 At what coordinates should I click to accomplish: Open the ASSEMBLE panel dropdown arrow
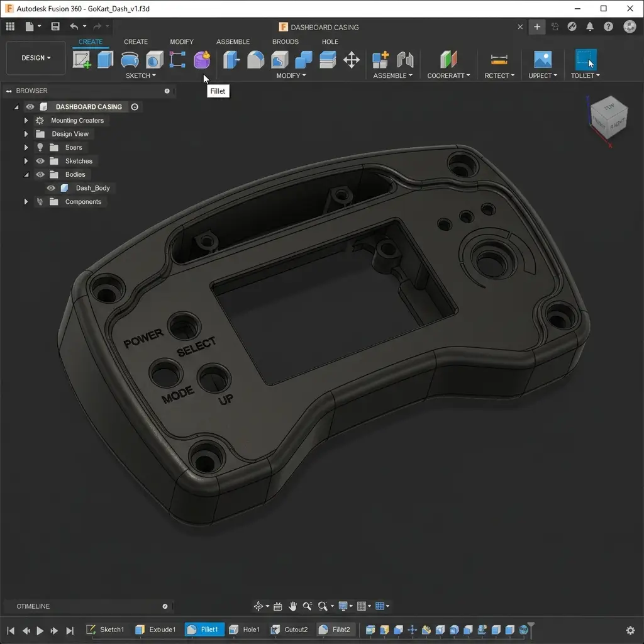tap(410, 75)
